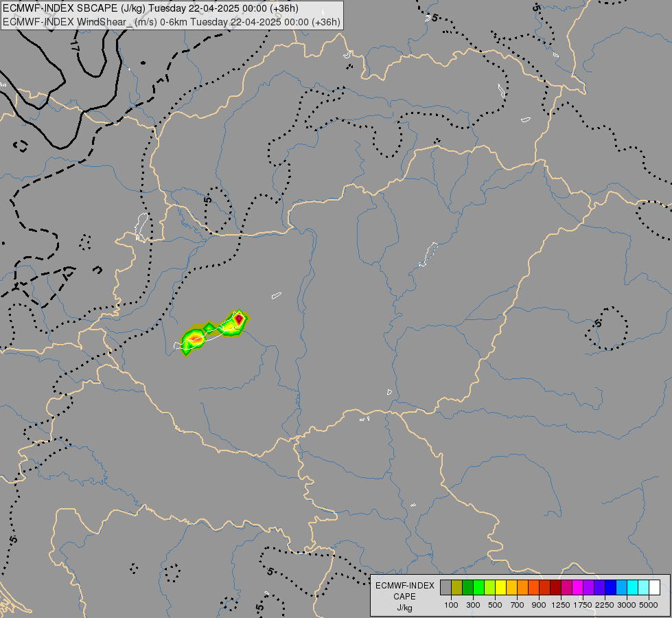The width and height of the screenshot is (672, 618).
Task: Pick the pure yellow legend swatch
Action: click(501, 588)
